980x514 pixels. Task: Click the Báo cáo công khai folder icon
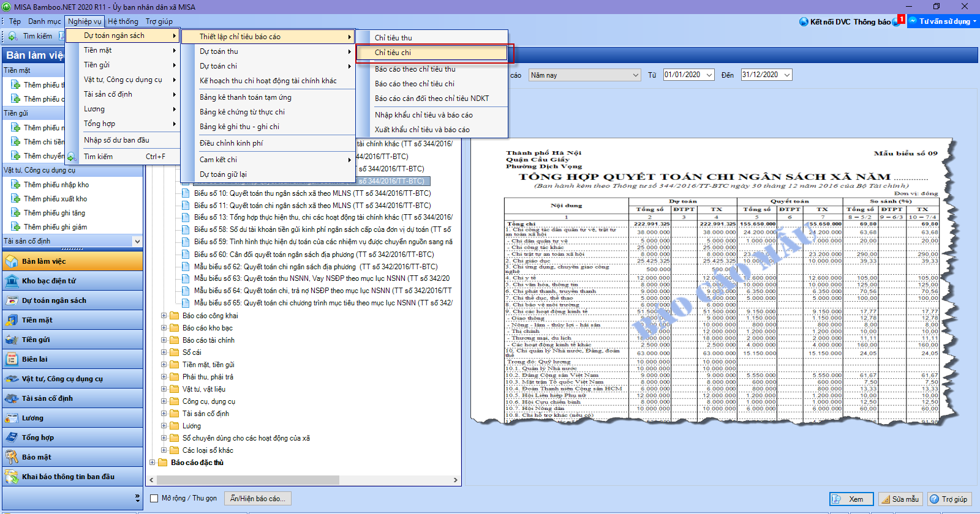[x=175, y=316]
